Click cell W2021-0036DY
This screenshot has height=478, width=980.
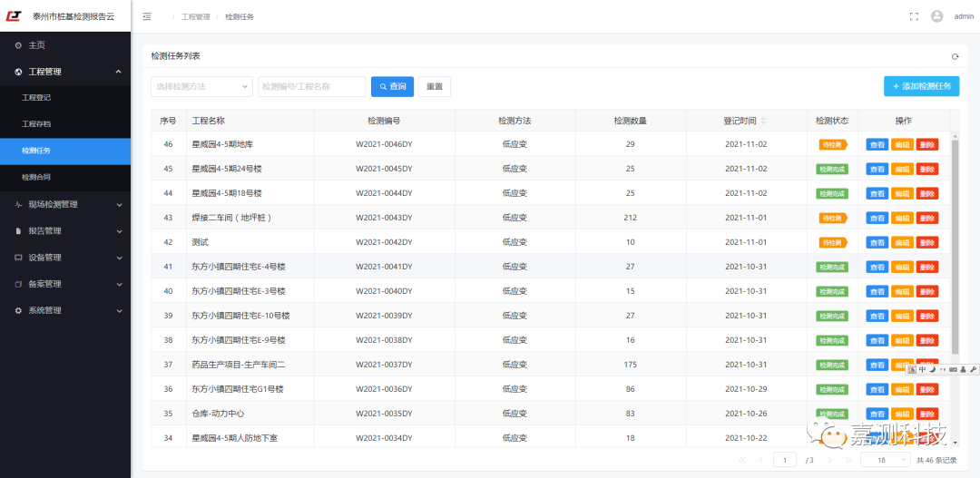pos(384,389)
